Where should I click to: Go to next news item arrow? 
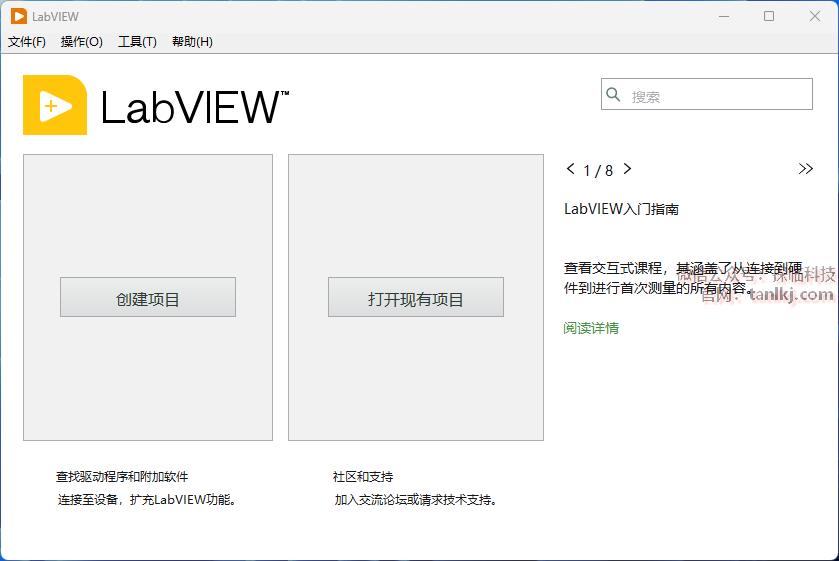[x=628, y=169]
